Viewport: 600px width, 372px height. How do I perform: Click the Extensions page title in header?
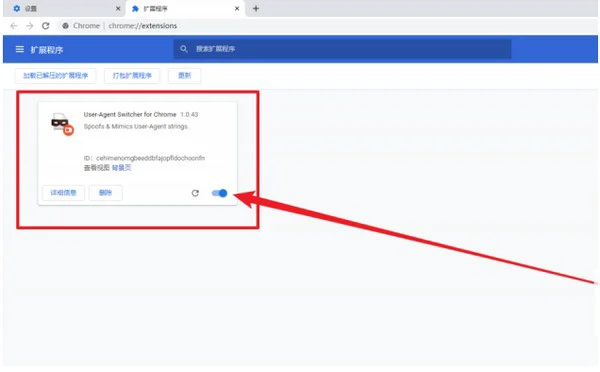(x=47, y=50)
